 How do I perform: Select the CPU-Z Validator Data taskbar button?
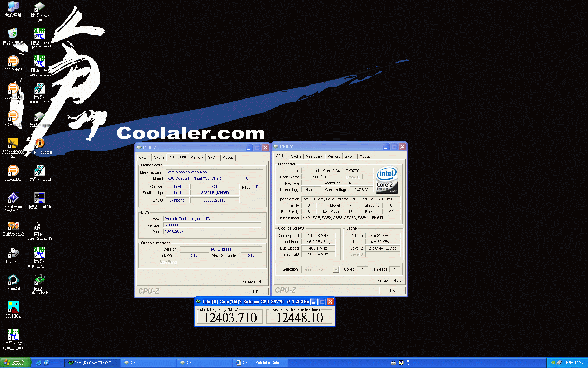pyautogui.click(x=260, y=363)
